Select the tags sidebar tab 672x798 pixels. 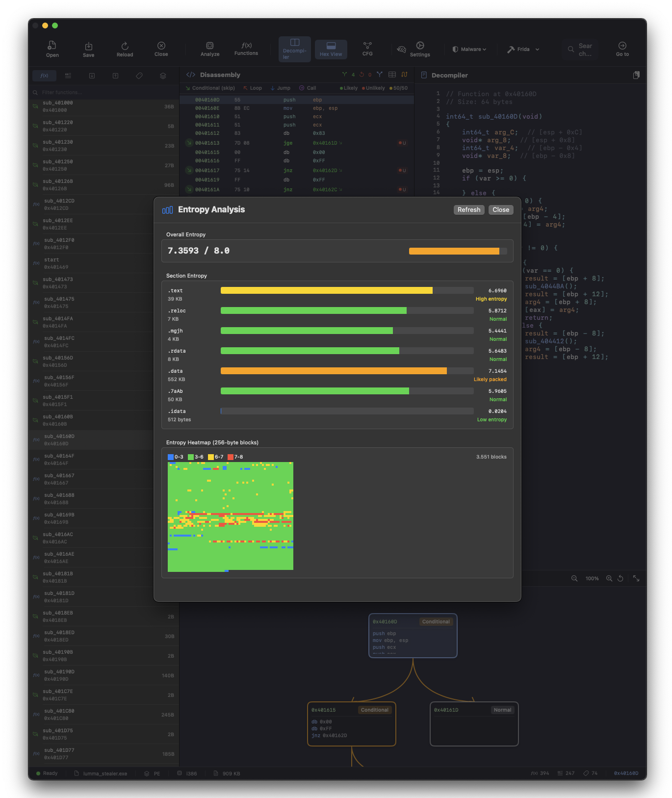pyautogui.click(x=139, y=76)
